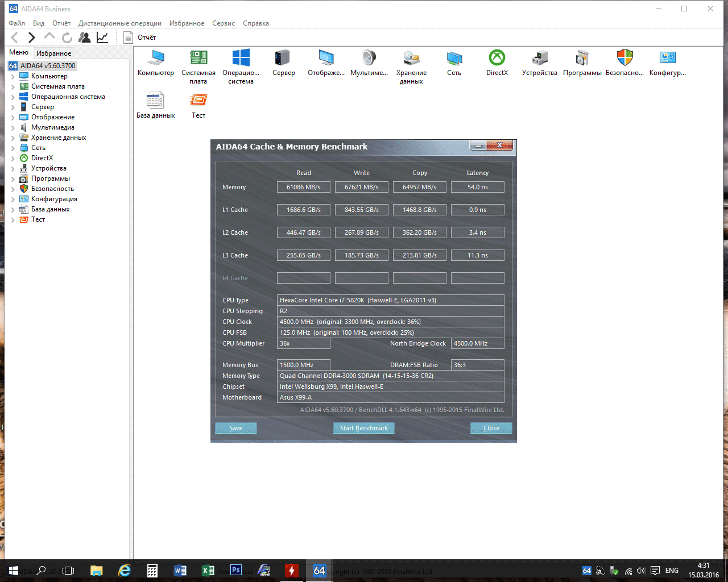Open the Файл menu
The height and width of the screenshot is (582, 728).
click(16, 23)
